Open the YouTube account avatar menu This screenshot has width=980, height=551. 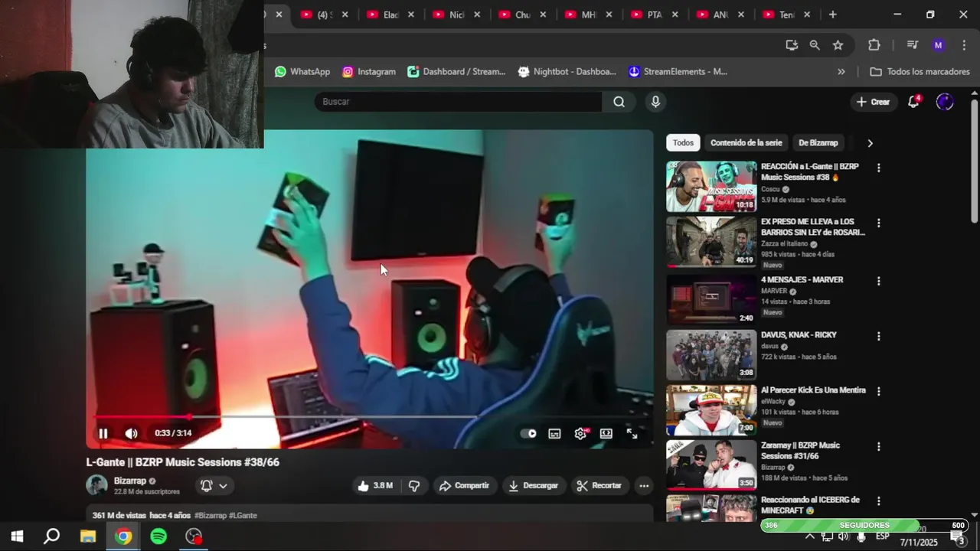(x=945, y=102)
